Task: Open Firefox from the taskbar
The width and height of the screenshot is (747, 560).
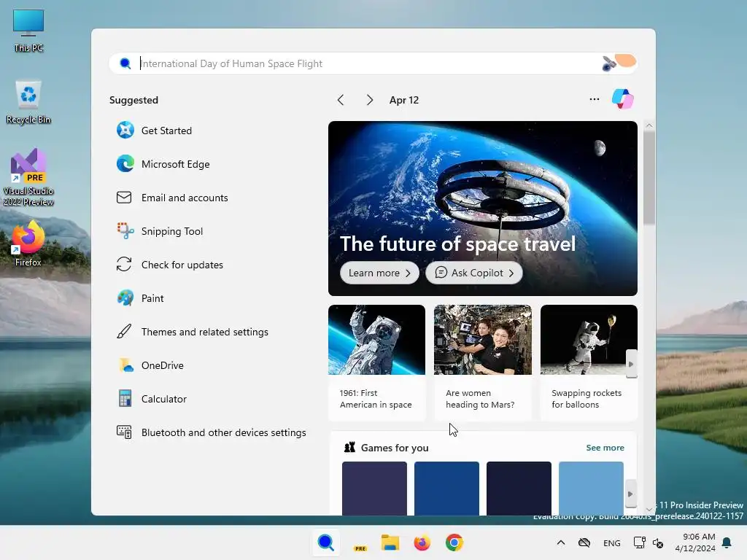Action: pos(422,542)
